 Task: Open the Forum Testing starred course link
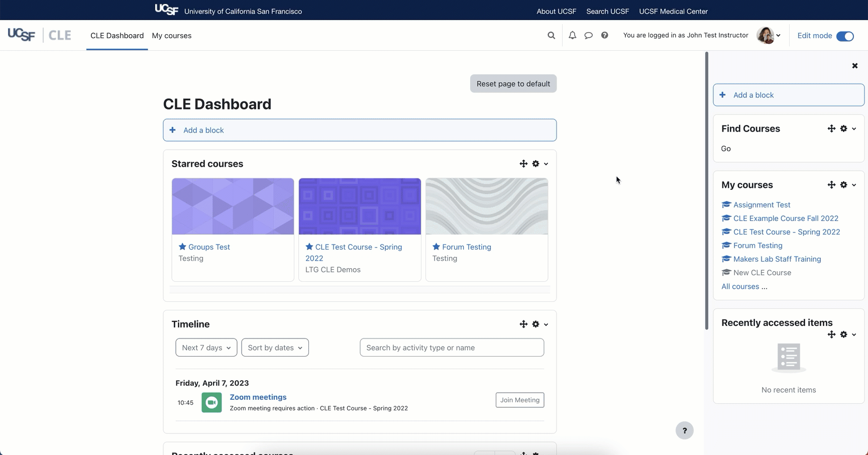coord(467,247)
